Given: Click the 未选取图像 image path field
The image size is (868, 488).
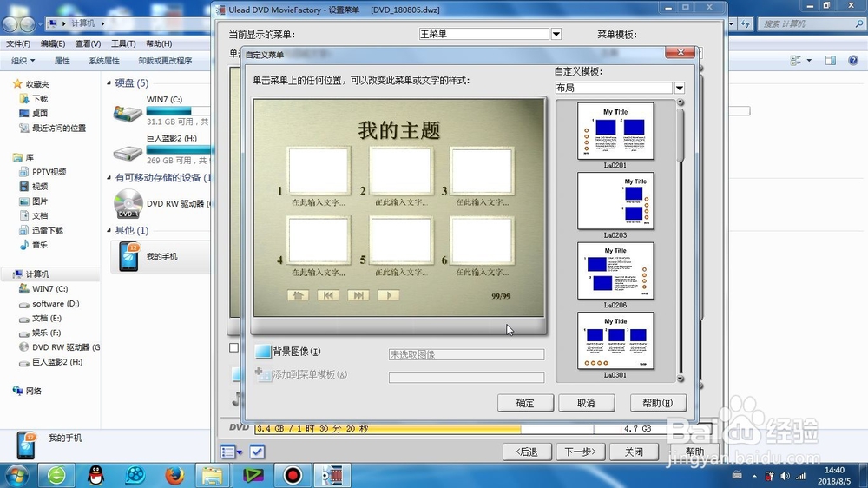Looking at the screenshot, I should pos(466,354).
